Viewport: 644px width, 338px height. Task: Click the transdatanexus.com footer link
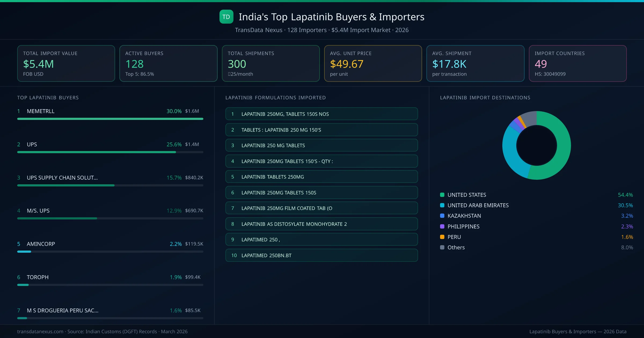click(40, 332)
